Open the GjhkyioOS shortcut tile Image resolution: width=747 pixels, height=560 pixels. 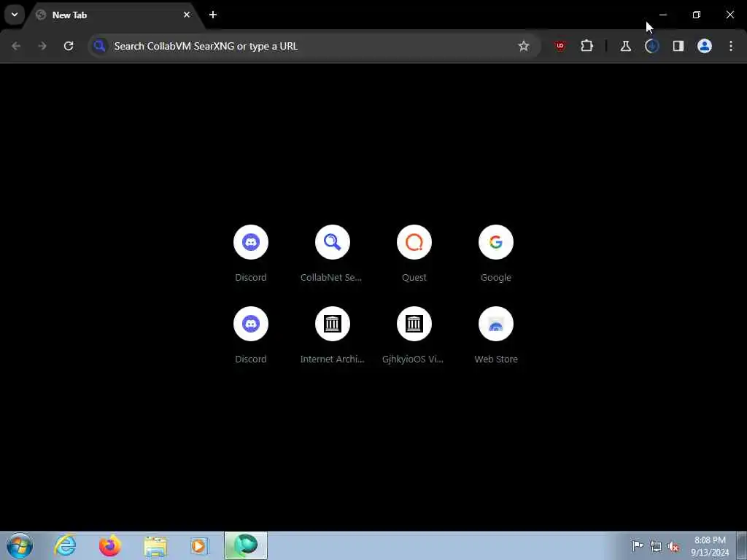coord(414,324)
